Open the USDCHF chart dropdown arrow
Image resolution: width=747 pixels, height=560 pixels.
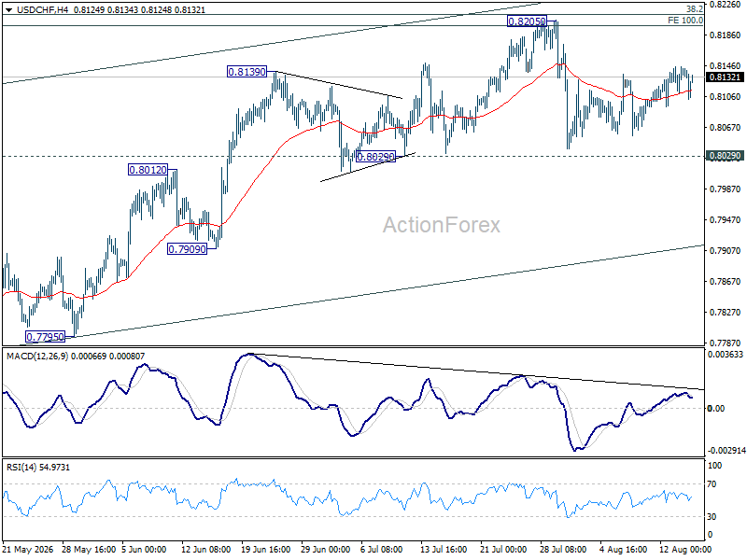(x=8, y=9)
